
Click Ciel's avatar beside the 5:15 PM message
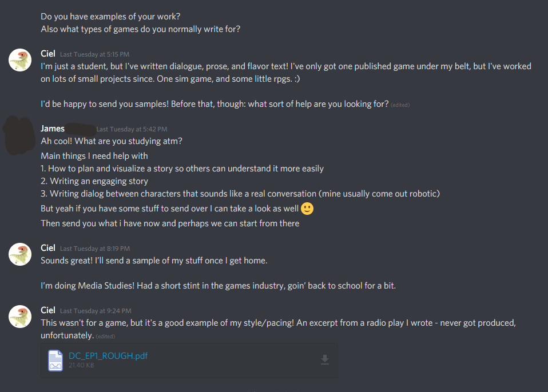(x=20, y=61)
